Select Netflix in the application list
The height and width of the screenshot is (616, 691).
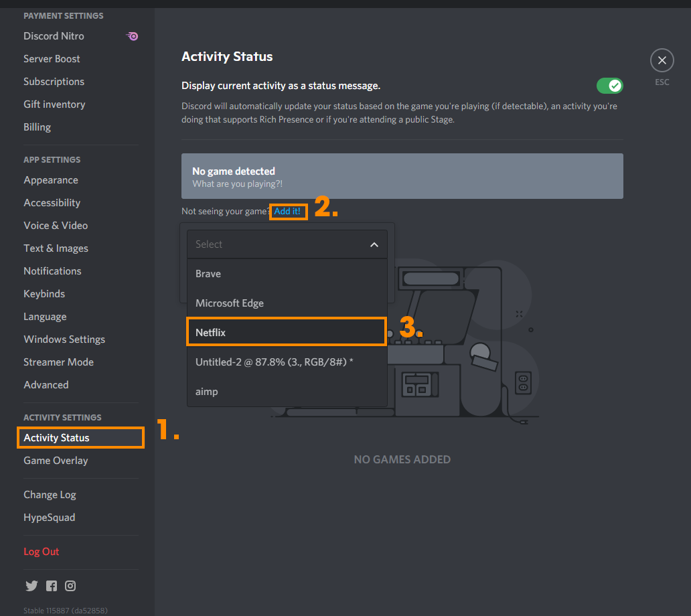coord(287,332)
